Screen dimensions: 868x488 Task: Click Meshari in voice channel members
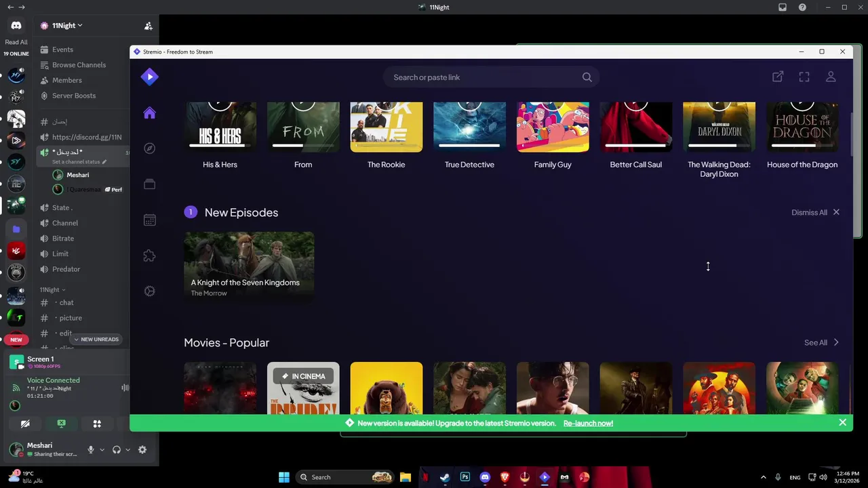[77, 175]
